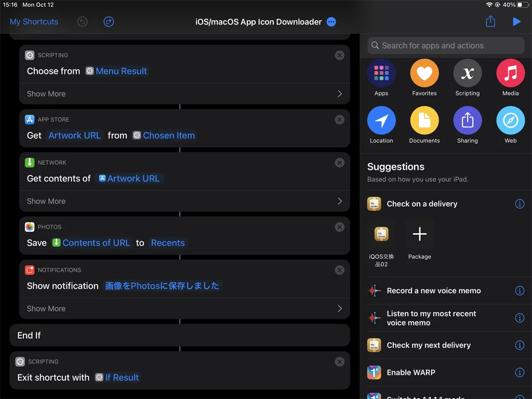Image resolution: width=532 pixels, height=399 pixels.
Task: Run the shortcut with the play button
Action: pyautogui.click(x=516, y=22)
